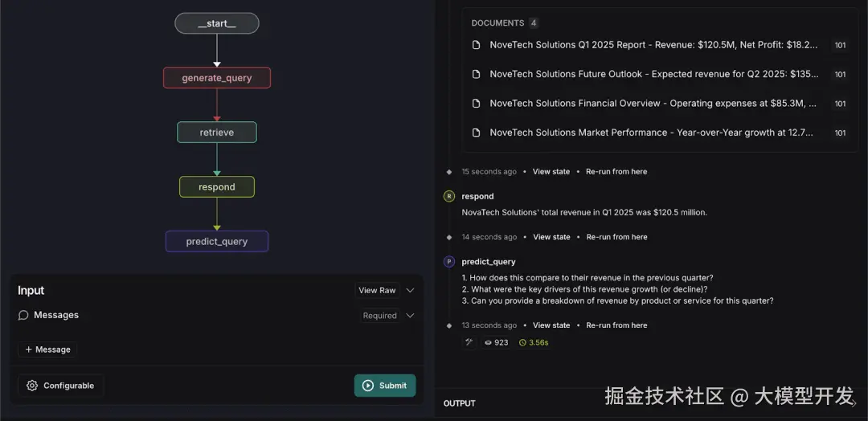Click the Financial Overview document file icon
The image size is (868, 421).
pos(476,104)
